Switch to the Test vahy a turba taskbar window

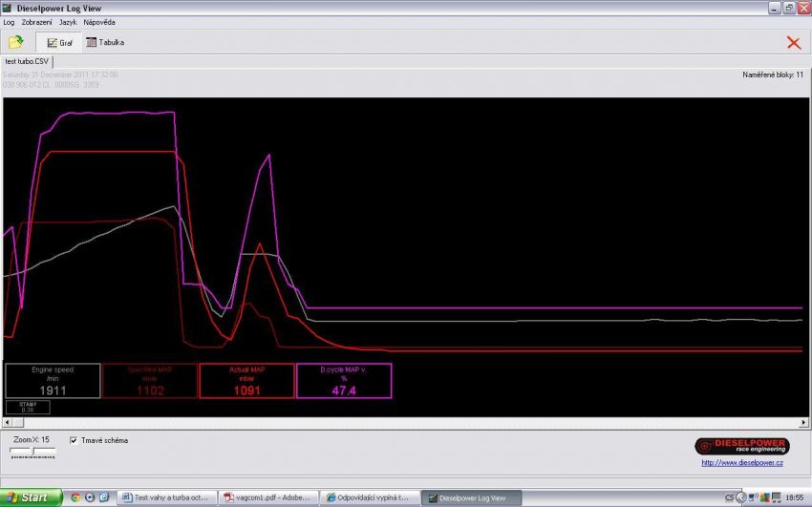tap(166, 497)
